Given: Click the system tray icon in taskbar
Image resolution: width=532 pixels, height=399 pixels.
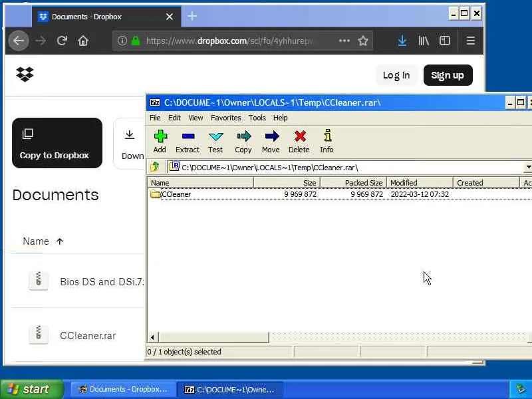Looking at the screenshot, I should pyautogui.click(x=521, y=389).
